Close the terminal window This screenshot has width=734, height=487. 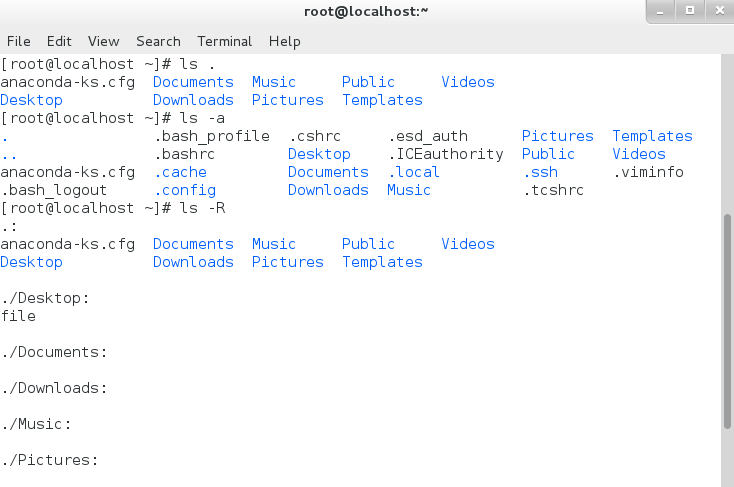719,11
